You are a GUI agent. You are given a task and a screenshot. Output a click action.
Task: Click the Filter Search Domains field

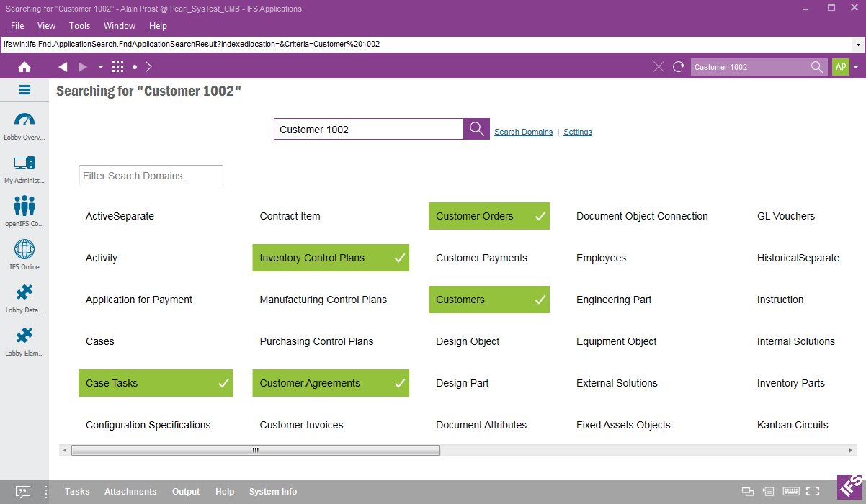point(151,176)
